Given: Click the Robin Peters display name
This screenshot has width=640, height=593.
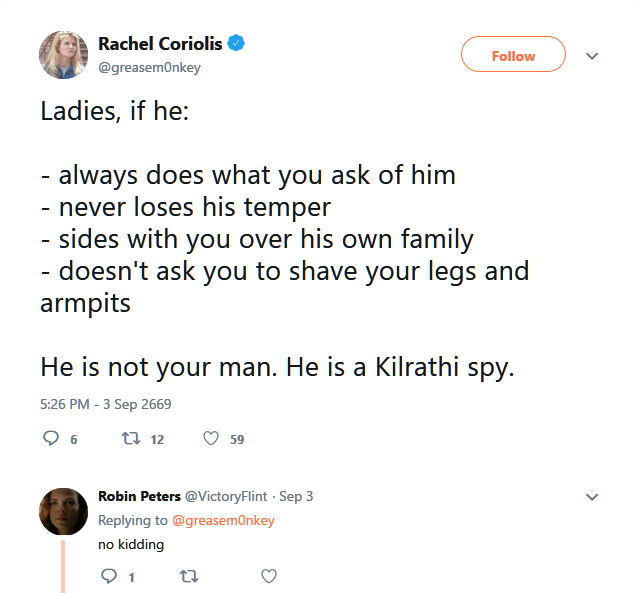Looking at the screenshot, I should (x=139, y=496).
